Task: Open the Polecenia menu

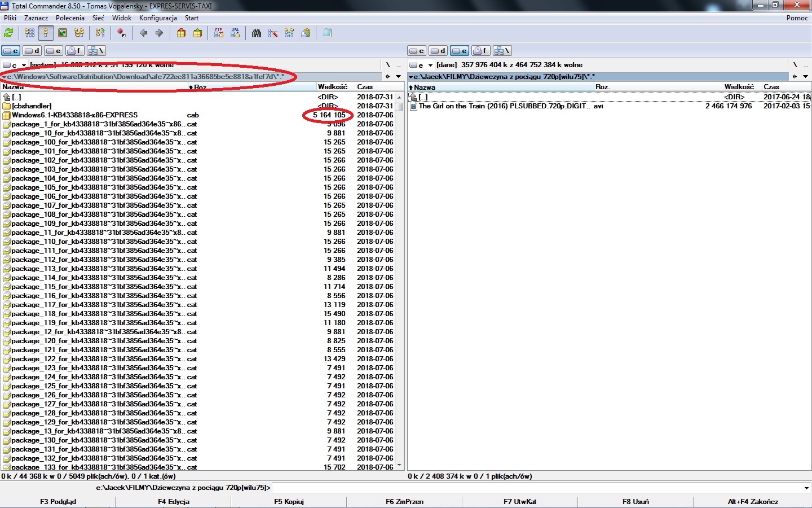Action: pyautogui.click(x=70, y=18)
